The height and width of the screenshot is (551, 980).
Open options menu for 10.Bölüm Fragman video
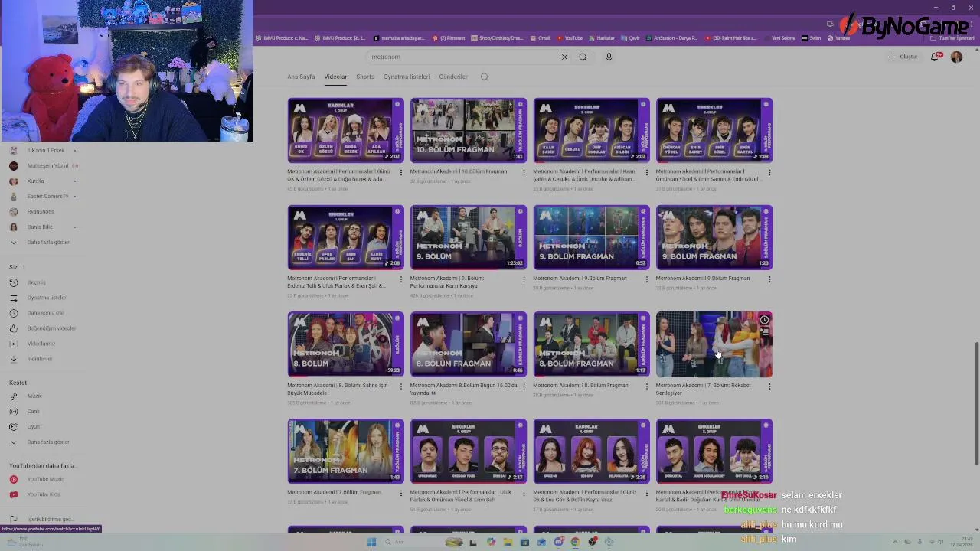pyautogui.click(x=524, y=172)
